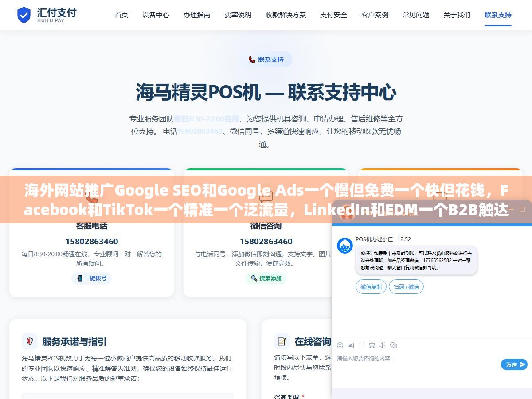Click the shield icon beside 服务承诺与指引
This screenshot has width=532, height=399.
click(x=30, y=341)
